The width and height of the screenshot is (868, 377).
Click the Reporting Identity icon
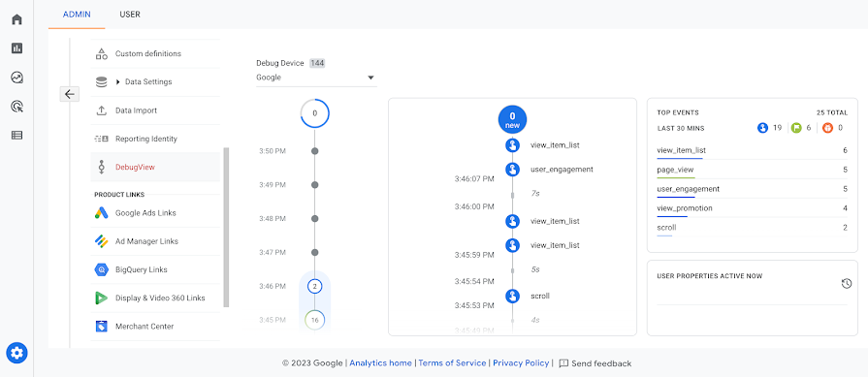click(x=101, y=139)
